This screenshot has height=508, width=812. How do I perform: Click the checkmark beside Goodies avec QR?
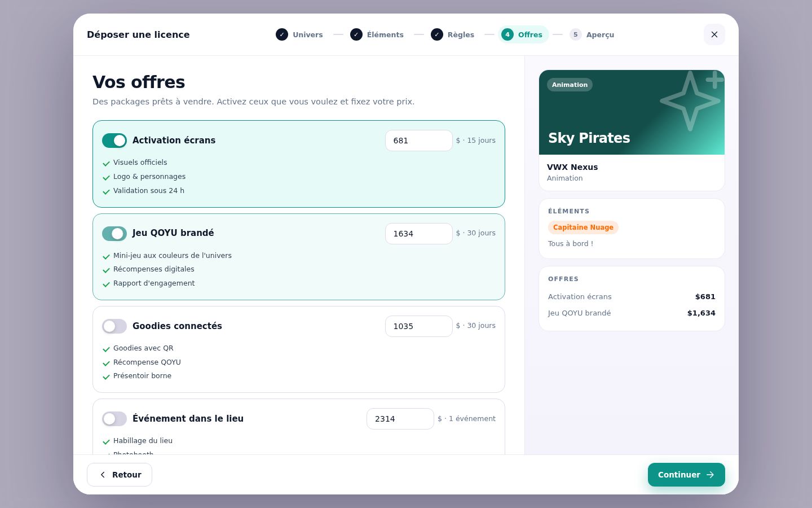tap(106, 349)
